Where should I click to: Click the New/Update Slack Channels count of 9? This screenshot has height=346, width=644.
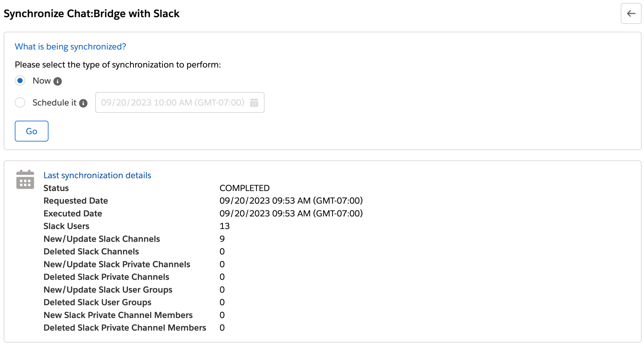(222, 239)
